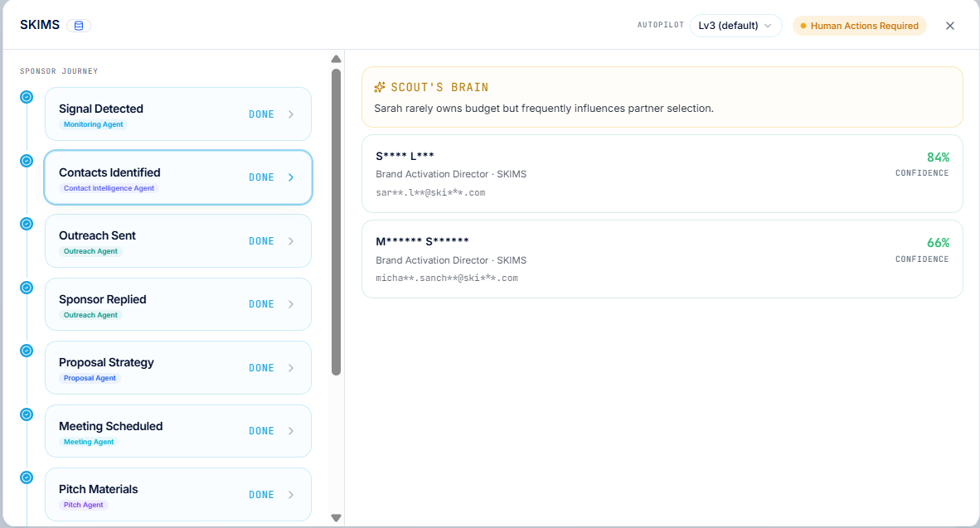Open the Autopilot Lv3 (default) dropdown
The height and width of the screenshot is (528, 980).
[735, 26]
